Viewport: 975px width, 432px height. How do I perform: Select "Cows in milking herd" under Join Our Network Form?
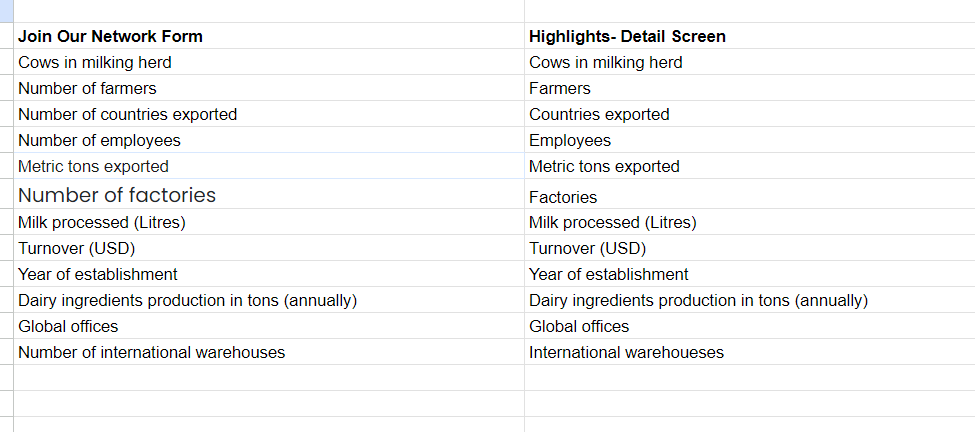click(x=95, y=62)
